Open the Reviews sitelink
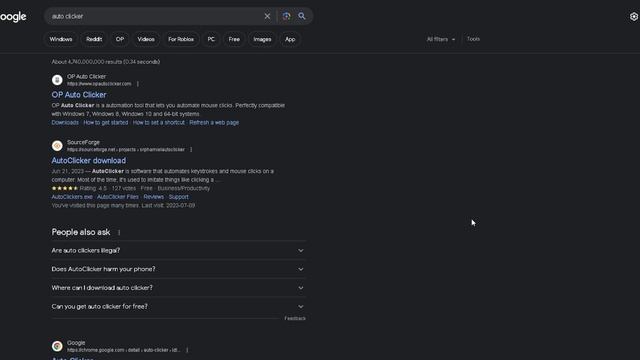 pyautogui.click(x=153, y=197)
